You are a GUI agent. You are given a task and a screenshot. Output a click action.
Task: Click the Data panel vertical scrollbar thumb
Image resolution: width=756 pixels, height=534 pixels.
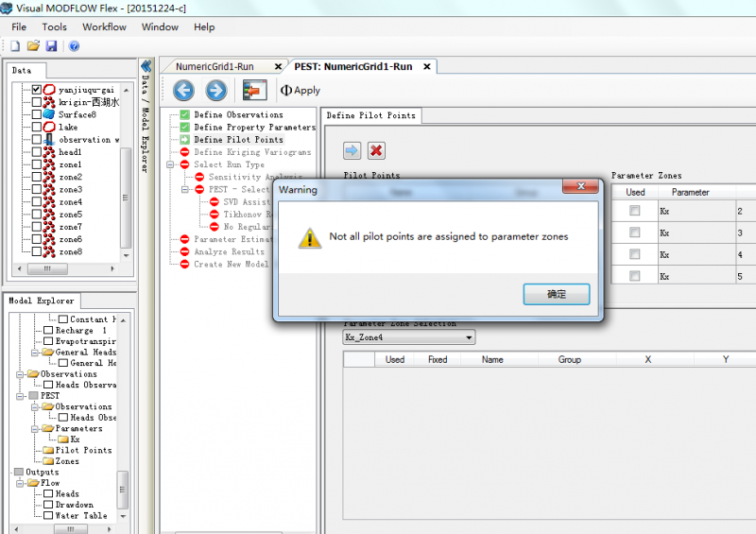[x=126, y=198]
